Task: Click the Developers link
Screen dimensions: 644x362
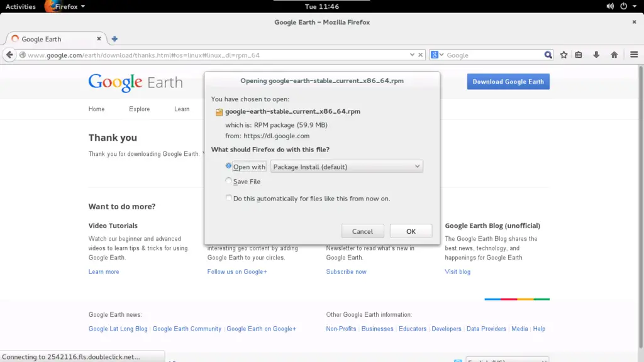Action: [x=447, y=329]
